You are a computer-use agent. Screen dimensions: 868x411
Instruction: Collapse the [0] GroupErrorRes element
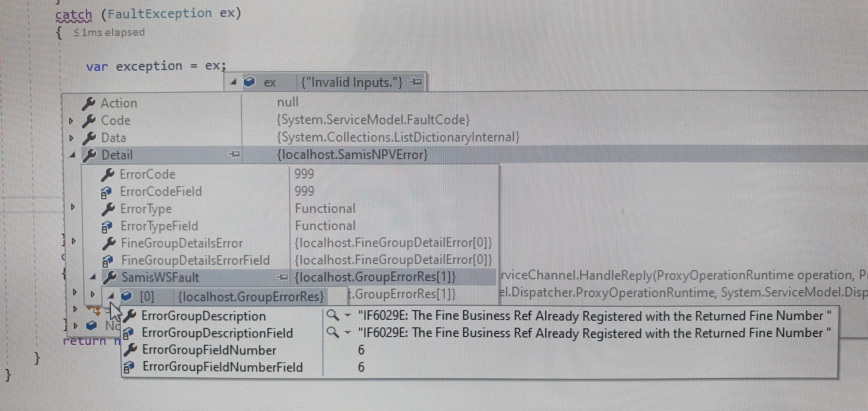112,296
